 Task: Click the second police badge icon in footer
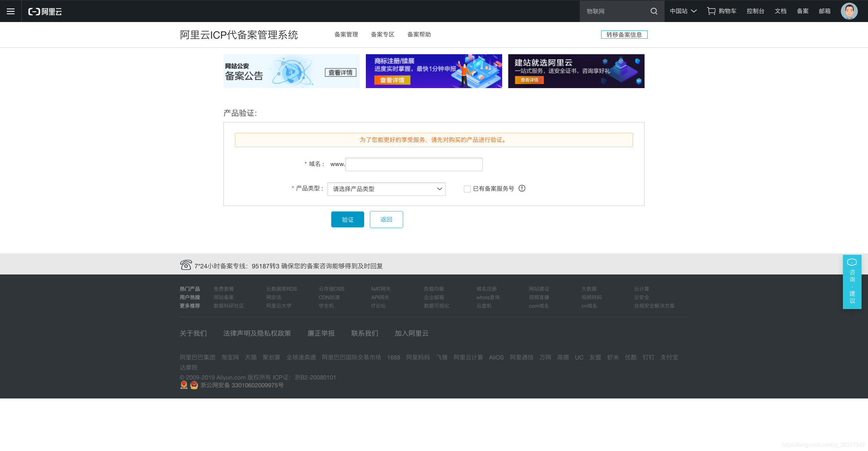coord(194,385)
